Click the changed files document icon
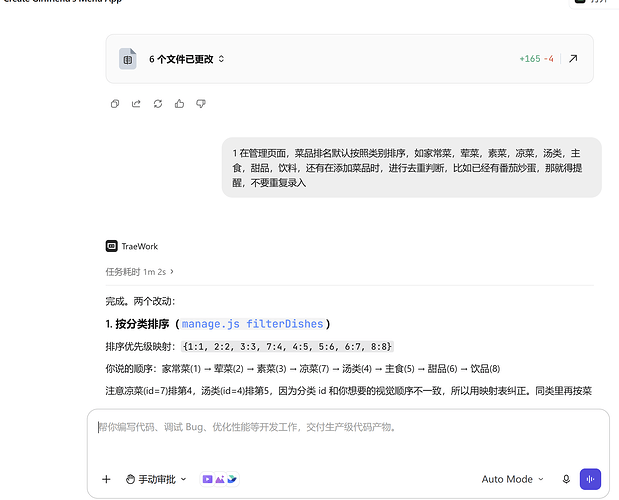 tap(128, 59)
